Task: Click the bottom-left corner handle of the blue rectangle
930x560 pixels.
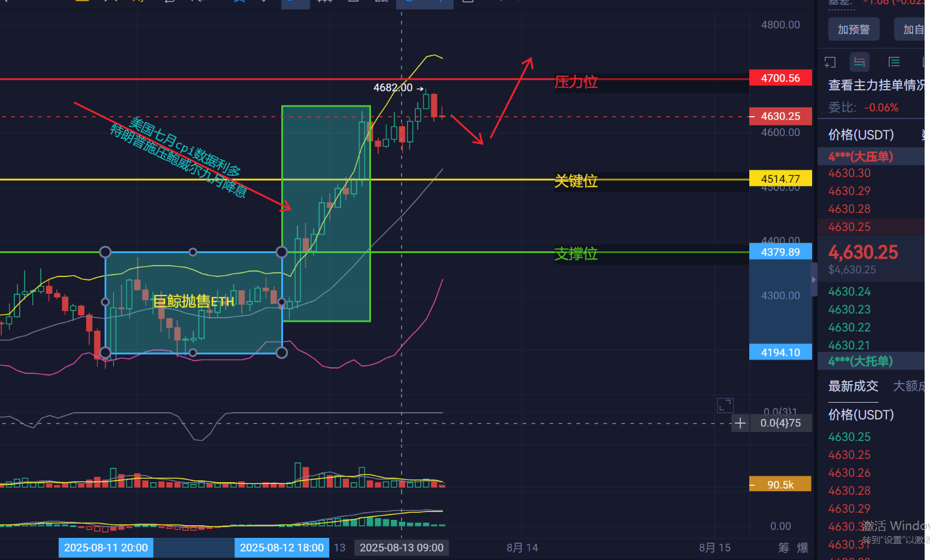Action: [x=105, y=353]
